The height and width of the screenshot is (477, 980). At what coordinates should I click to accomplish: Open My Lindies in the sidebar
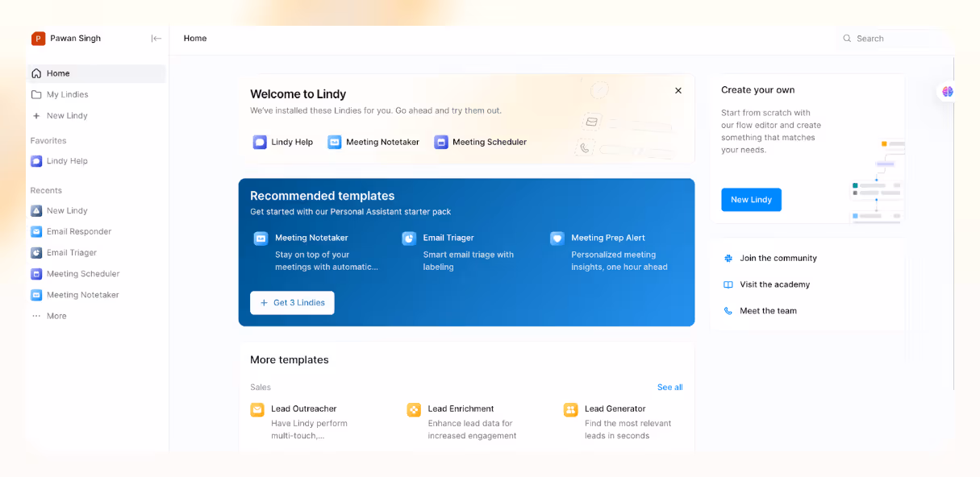tap(96, 94)
